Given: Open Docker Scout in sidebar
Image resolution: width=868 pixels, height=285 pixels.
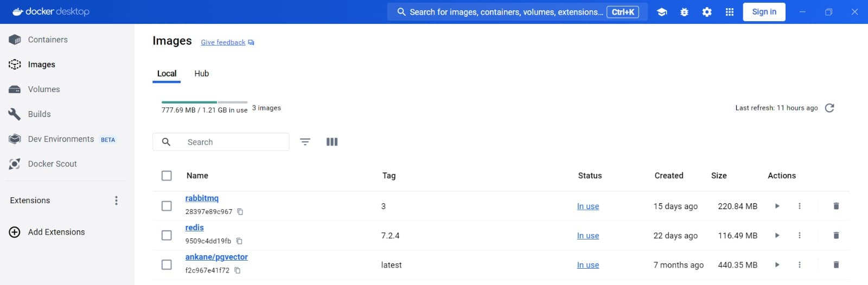Looking at the screenshot, I should [52, 164].
